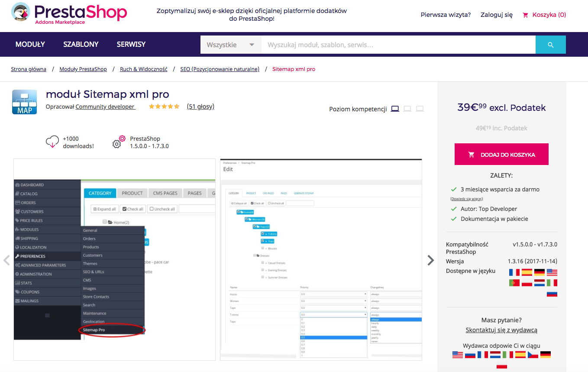
Task: Click Dutch flag under available languages
Action: [x=539, y=283]
